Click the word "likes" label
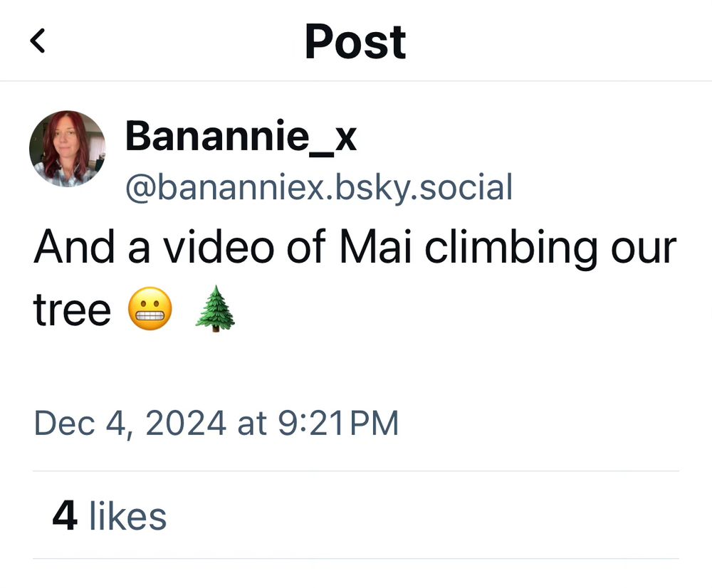Viewport: 712px width, 588px height. tap(127, 515)
